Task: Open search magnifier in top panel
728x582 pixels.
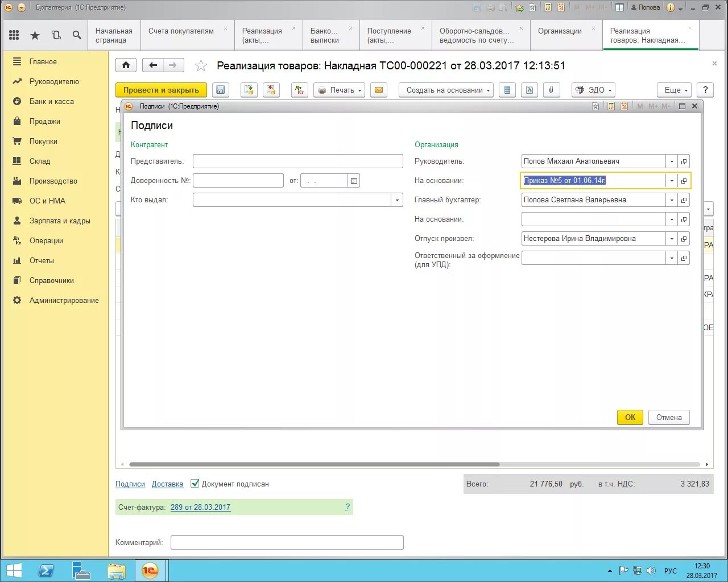Action: tap(77, 35)
